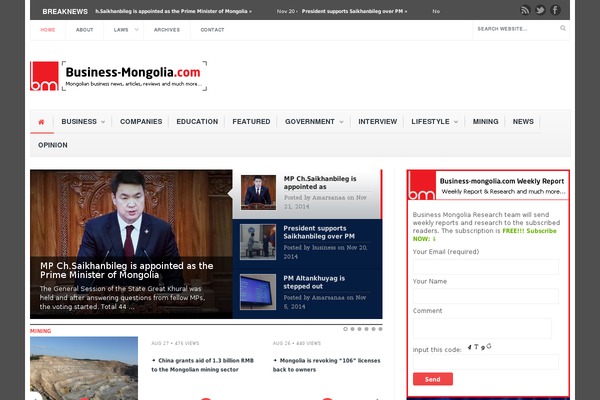Expand the Lifestyle menu arrow
600x400 pixels.
pyautogui.click(x=456, y=122)
